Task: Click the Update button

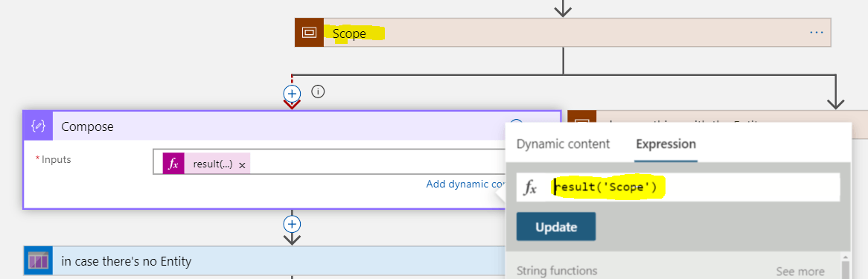Action: tap(556, 227)
